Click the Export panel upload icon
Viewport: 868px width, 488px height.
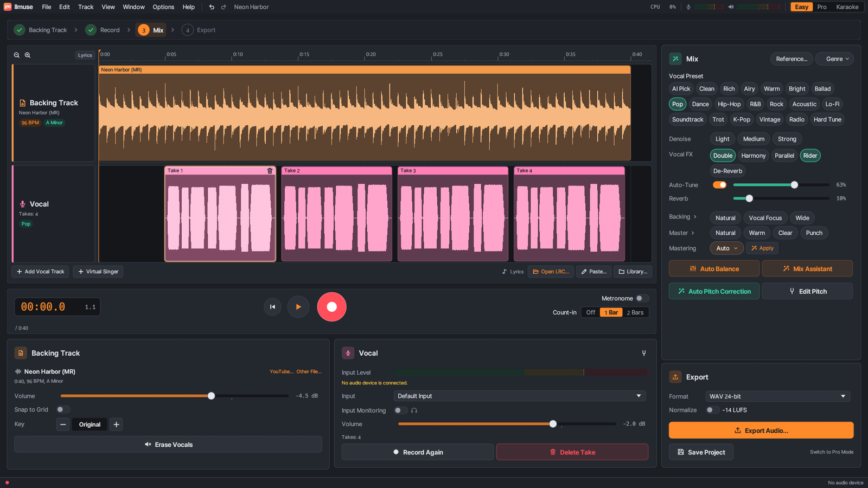[x=675, y=377]
